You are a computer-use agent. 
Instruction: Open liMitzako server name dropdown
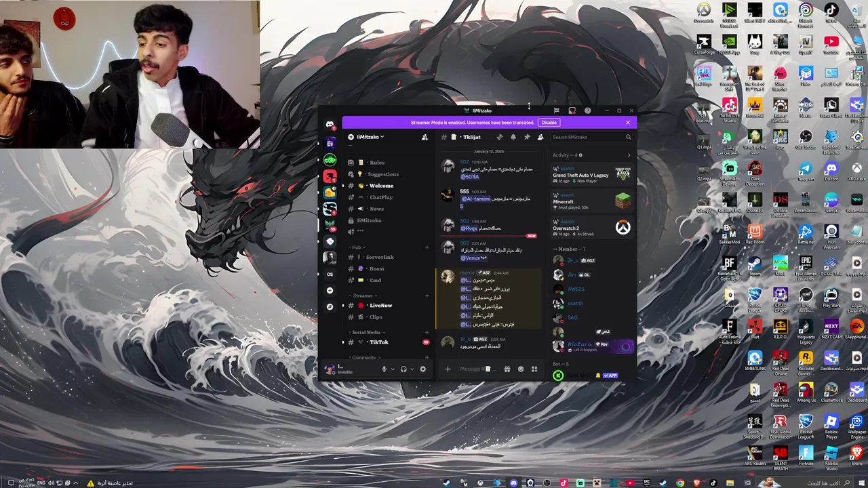click(371, 137)
